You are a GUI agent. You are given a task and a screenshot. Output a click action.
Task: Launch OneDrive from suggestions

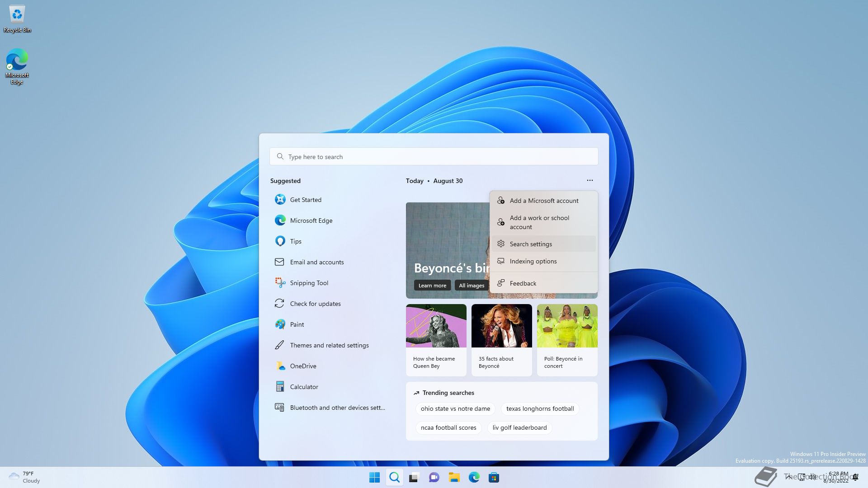332,366
